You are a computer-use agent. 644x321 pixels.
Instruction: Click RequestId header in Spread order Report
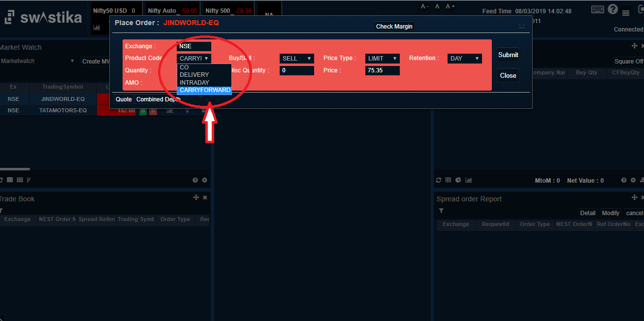tap(495, 225)
